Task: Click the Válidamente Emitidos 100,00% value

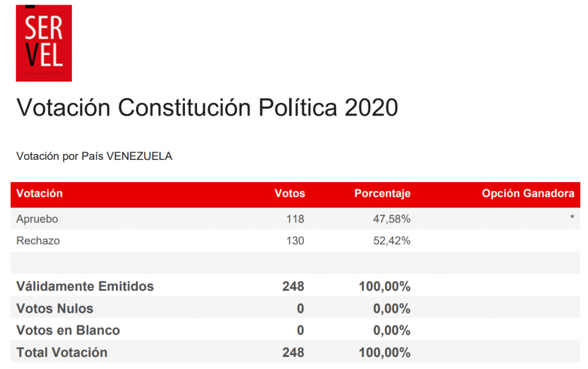Action: point(385,286)
